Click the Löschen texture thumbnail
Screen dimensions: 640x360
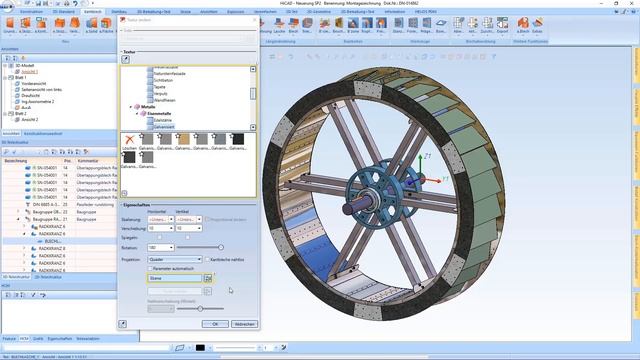(x=129, y=142)
